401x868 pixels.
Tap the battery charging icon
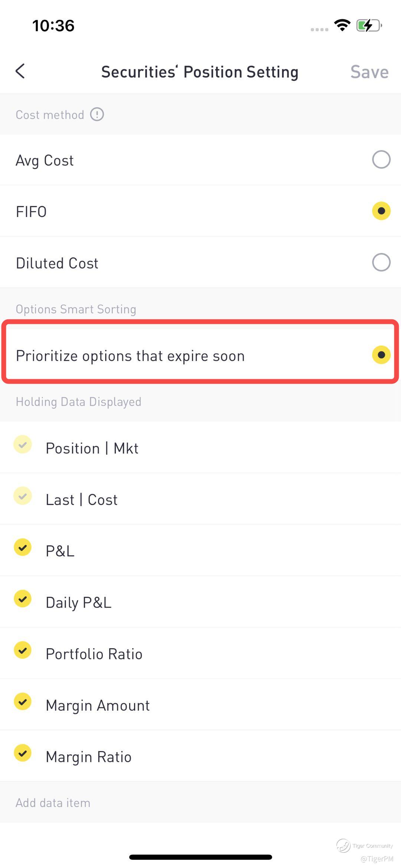[x=369, y=26]
